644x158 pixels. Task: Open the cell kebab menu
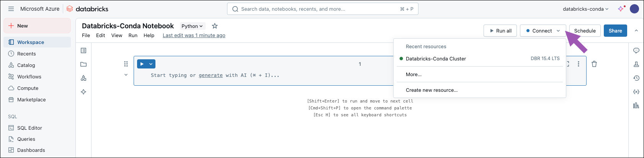click(x=579, y=64)
